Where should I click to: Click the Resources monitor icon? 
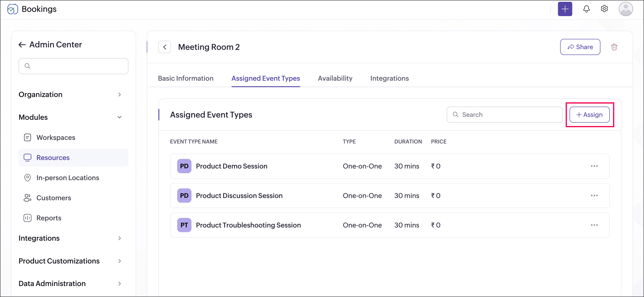click(28, 158)
